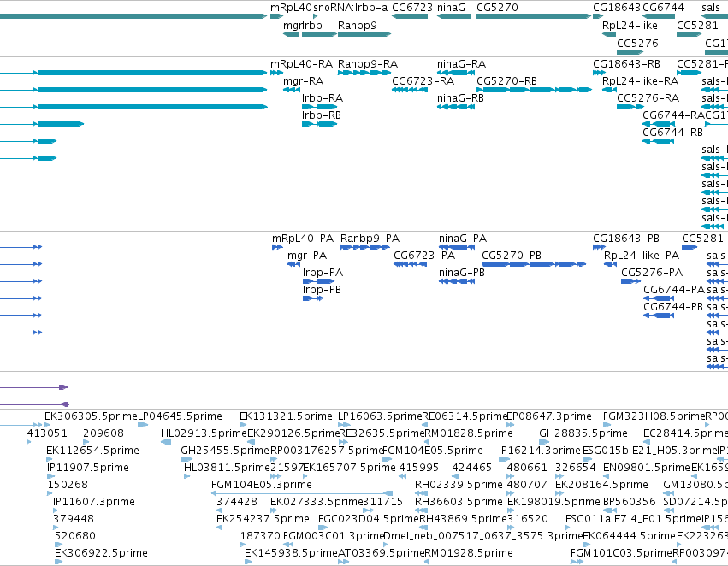Click EST LP04645.5prime label

181,416
